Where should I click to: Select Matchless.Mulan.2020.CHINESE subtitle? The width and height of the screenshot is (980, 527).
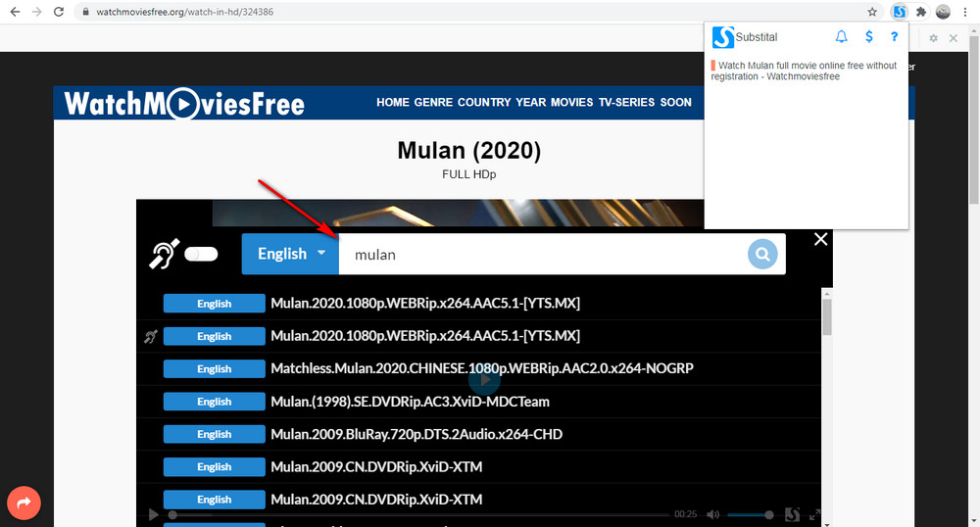pyautogui.click(x=482, y=368)
